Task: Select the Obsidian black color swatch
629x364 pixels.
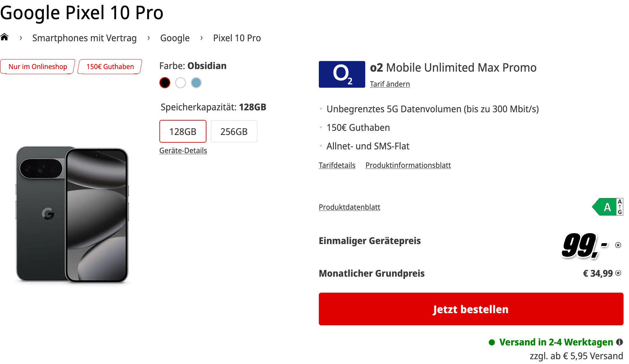Action: click(165, 83)
